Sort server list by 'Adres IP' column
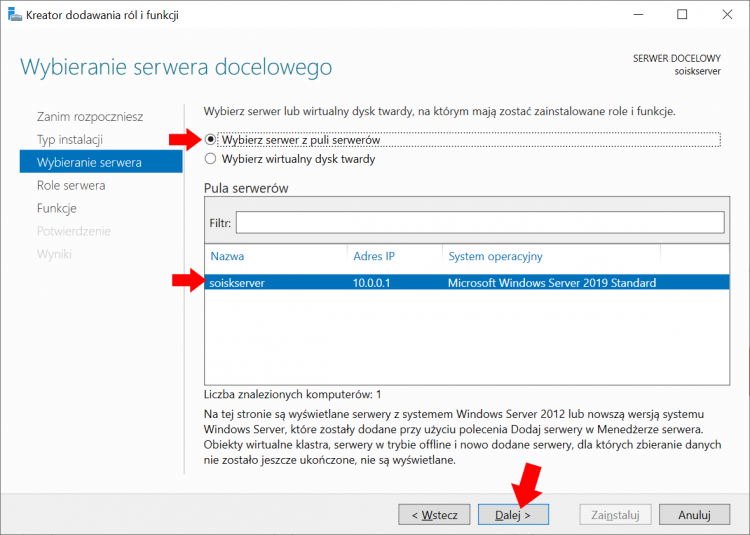Screen dimensions: 750x535 tap(374, 256)
